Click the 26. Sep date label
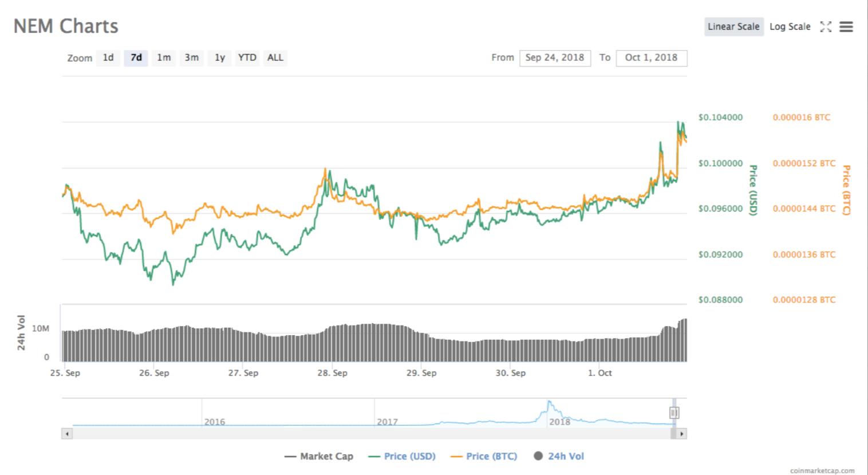 click(154, 373)
